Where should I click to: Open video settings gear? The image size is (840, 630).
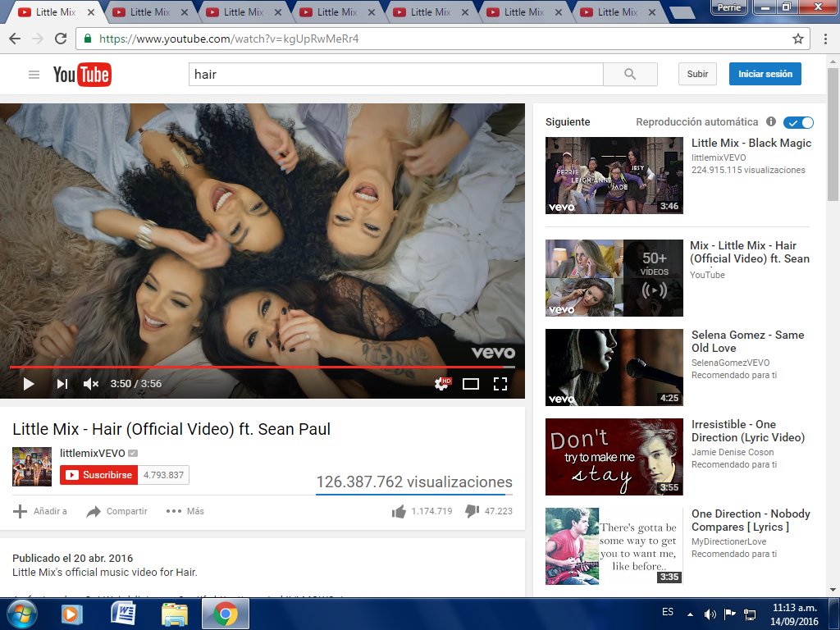(442, 384)
